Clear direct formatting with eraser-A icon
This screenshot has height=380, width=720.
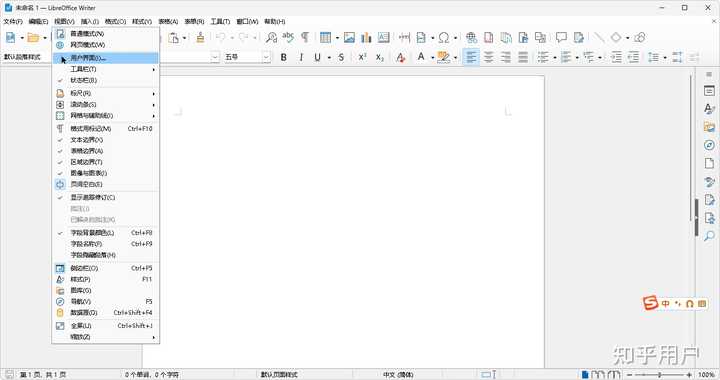400,57
